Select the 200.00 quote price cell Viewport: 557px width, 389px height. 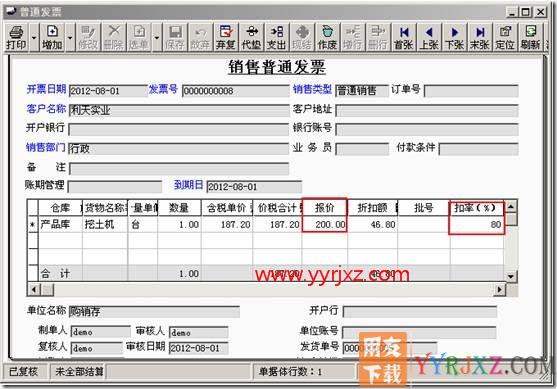(x=324, y=225)
